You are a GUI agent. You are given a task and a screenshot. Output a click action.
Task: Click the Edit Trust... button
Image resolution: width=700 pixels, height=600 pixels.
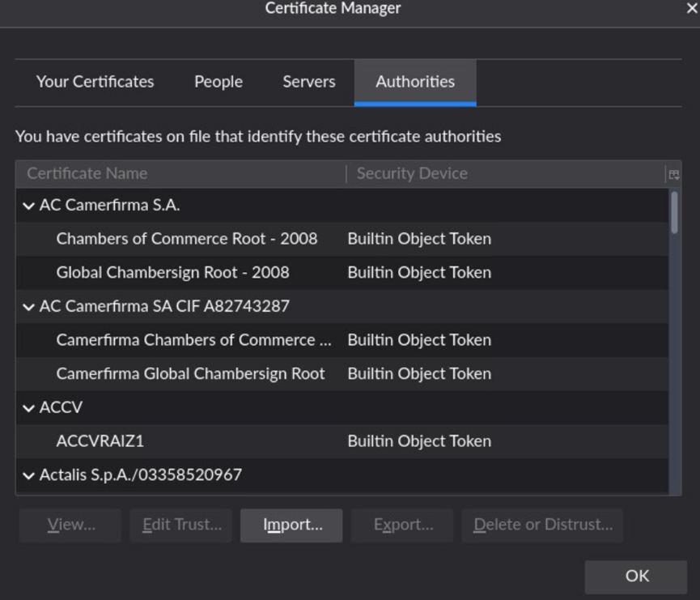(x=180, y=526)
